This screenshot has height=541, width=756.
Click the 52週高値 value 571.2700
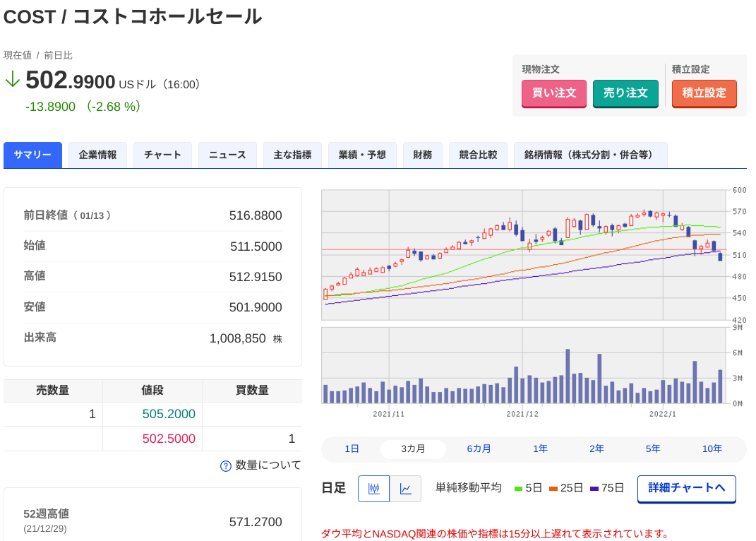click(x=256, y=522)
